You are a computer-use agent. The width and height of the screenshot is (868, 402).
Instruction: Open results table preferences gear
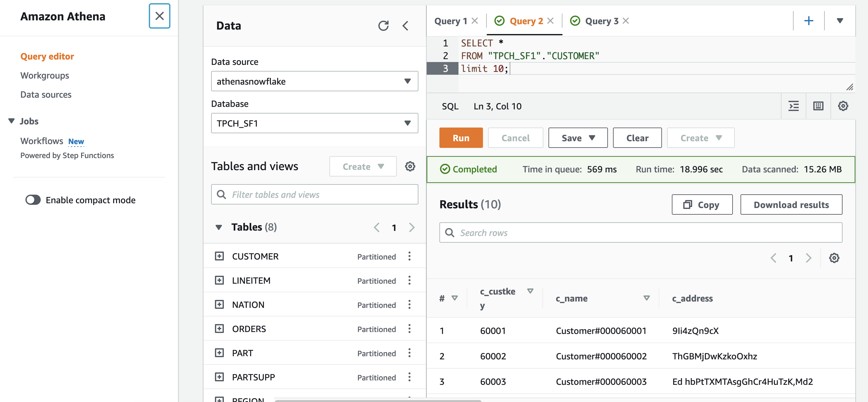834,258
